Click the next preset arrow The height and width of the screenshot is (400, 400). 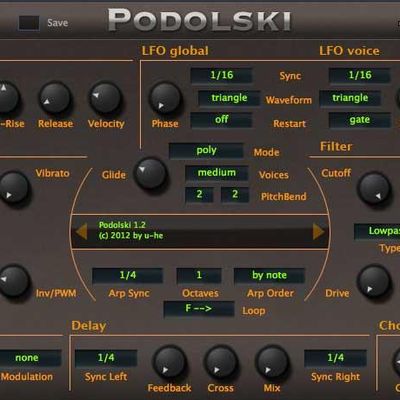[318, 231]
